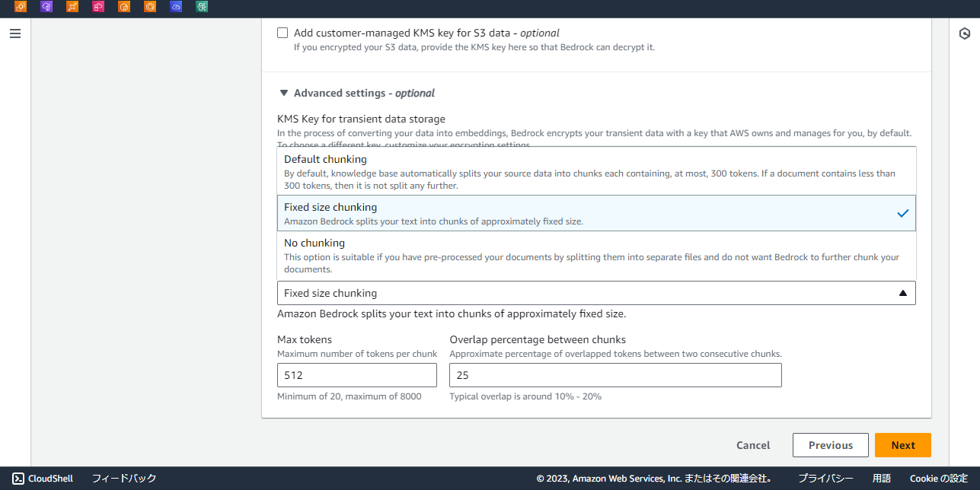
Task: Open the フィードバック link in footer
Action: coord(124,479)
